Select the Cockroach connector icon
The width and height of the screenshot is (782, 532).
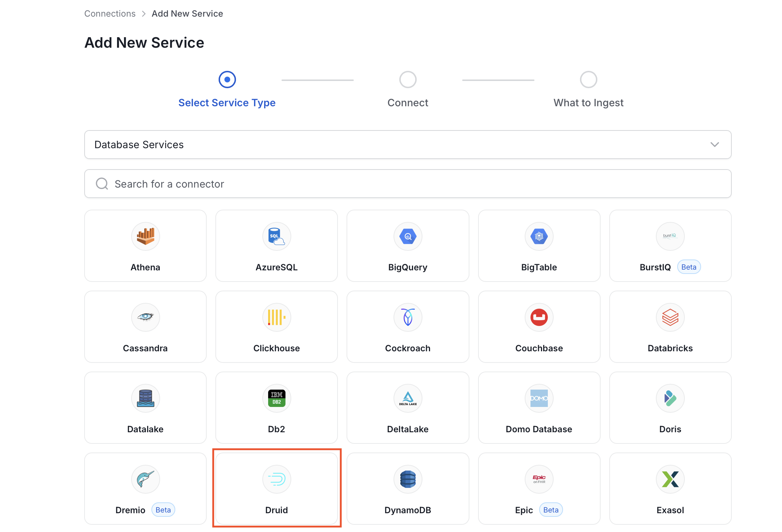tap(408, 317)
